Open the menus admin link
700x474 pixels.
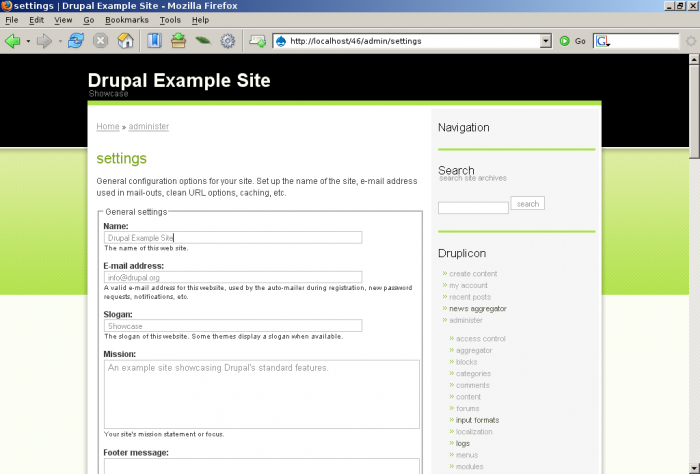[467, 455]
